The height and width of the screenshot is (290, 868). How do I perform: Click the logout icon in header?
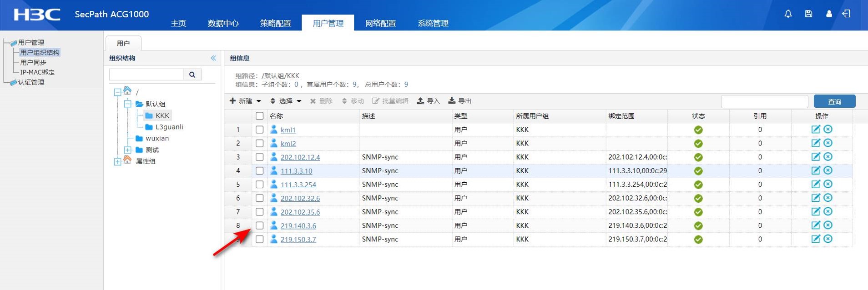(846, 14)
